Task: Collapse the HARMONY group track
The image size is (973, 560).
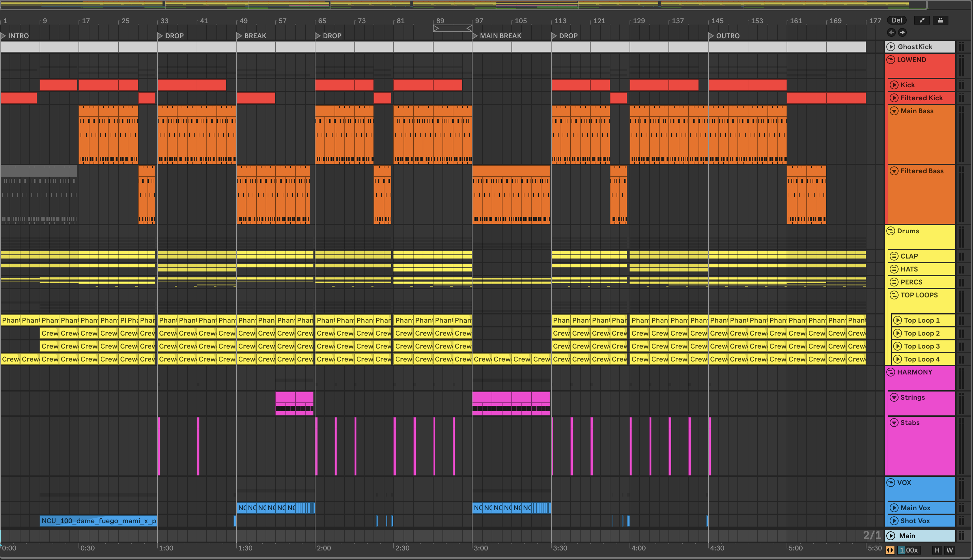Action: click(x=891, y=372)
